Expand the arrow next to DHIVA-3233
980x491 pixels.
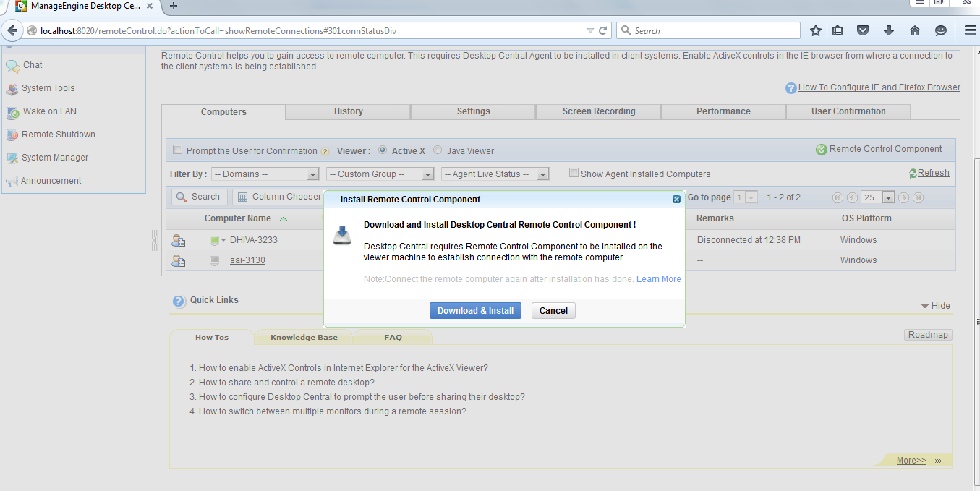[223, 240]
